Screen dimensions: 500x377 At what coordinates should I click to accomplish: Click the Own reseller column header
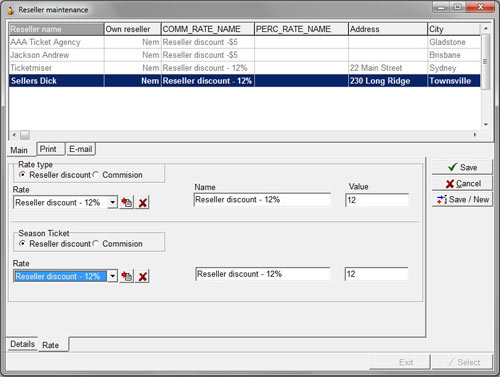tap(133, 29)
